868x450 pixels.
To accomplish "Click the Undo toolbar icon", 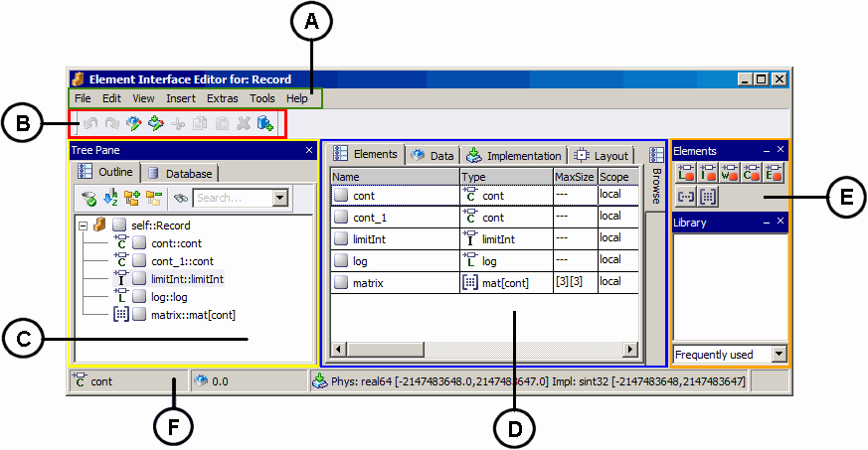I will click(90, 124).
